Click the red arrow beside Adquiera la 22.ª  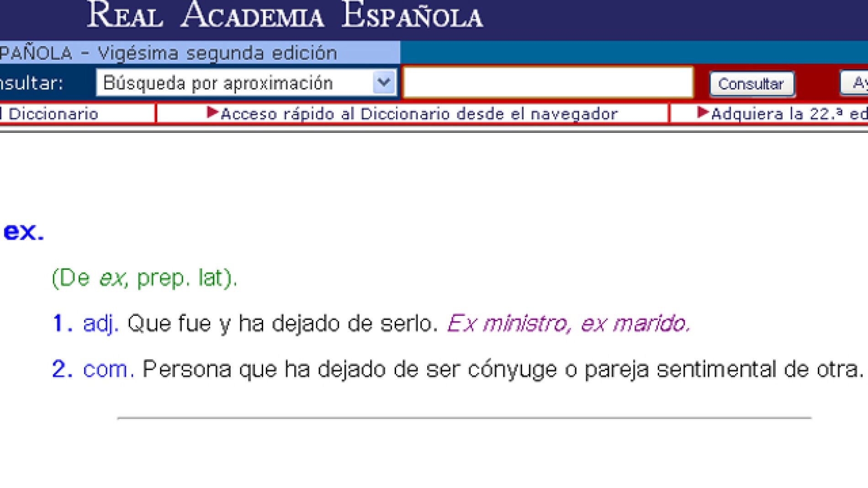703,114
